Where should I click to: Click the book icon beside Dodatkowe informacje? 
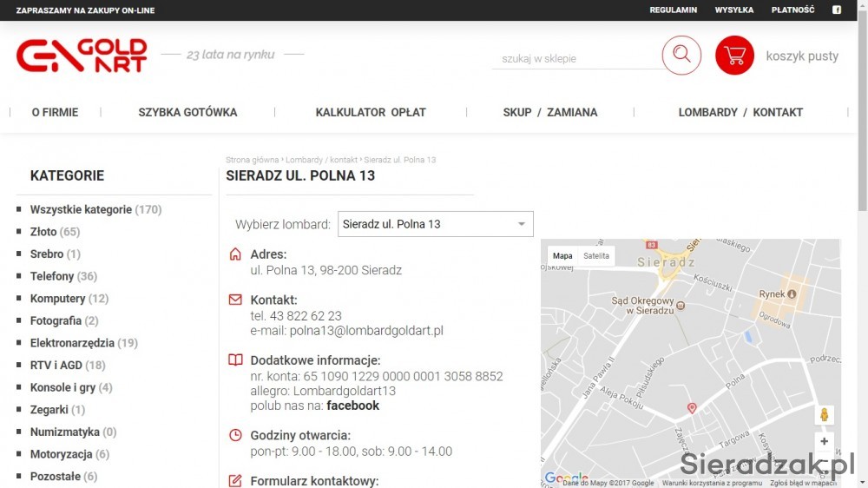point(235,360)
